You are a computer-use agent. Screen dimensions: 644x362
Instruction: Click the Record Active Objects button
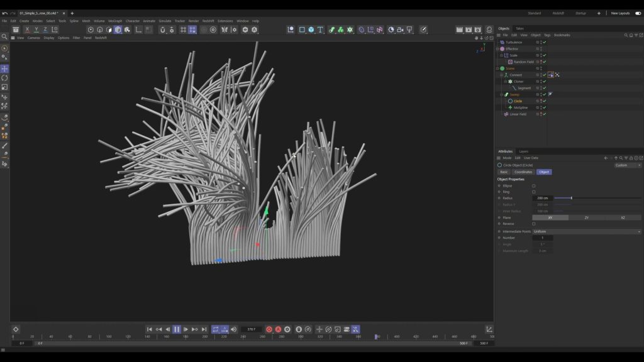point(269,329)
